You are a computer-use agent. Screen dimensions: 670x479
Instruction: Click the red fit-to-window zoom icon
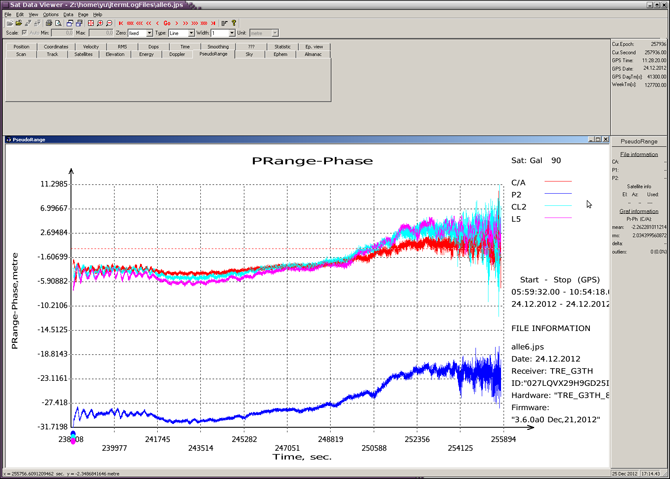91,23
